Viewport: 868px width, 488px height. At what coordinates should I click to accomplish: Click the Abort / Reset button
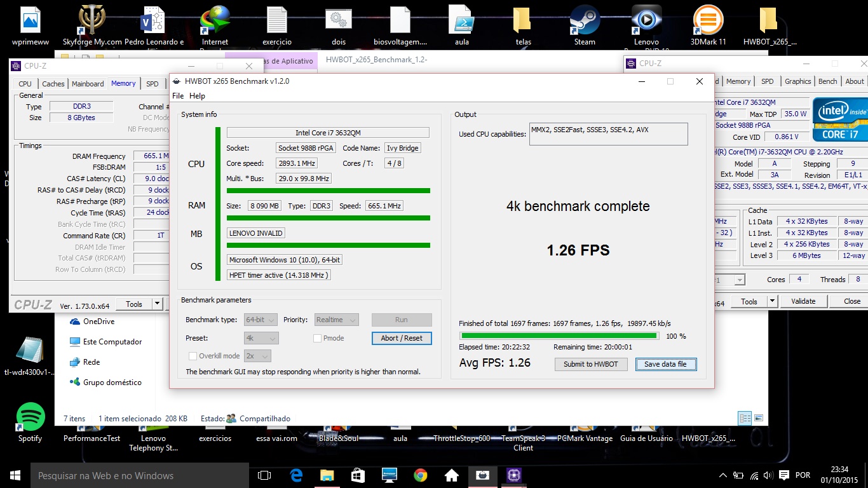(x=402, y=338)
